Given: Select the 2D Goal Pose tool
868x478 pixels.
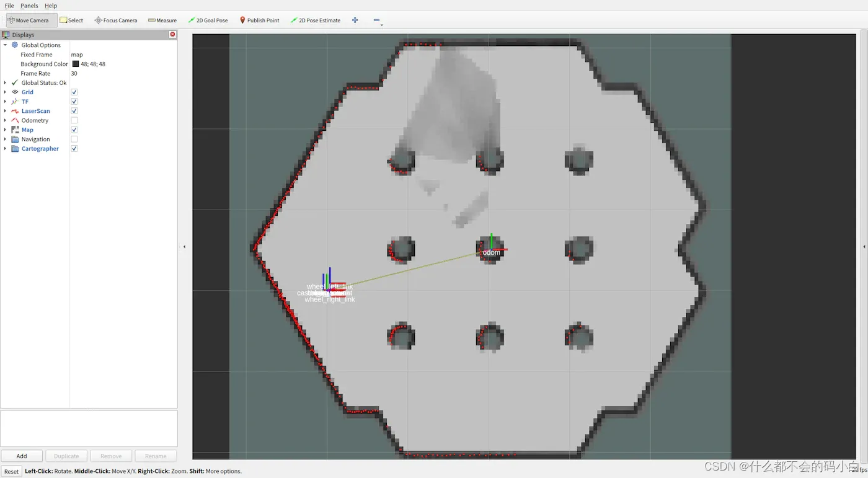Looking at the screenshot, I should (208, 20).
